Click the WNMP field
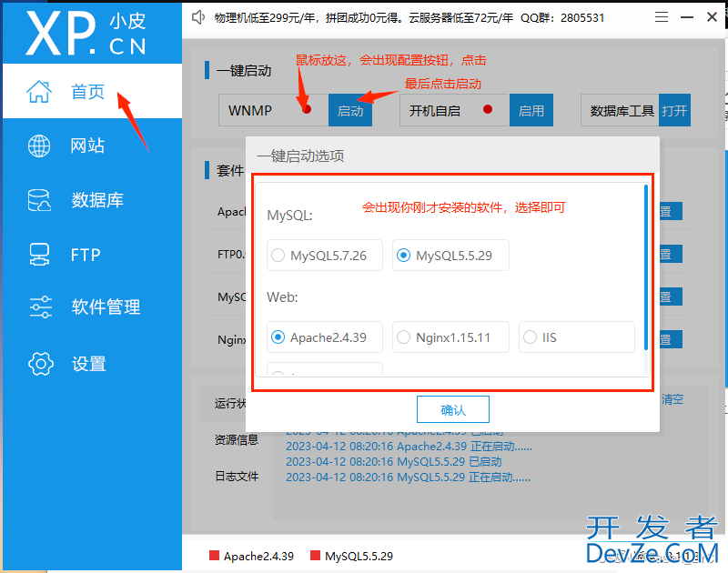 tap(274, 110)
